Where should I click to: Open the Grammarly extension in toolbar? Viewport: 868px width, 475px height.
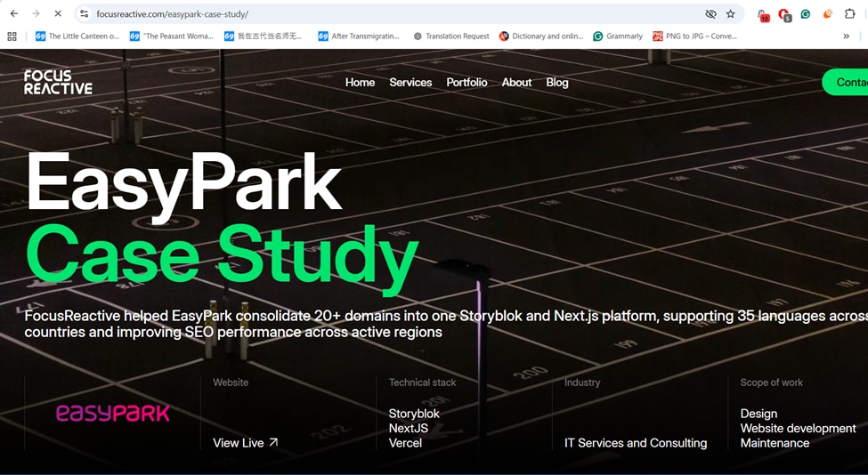tap(806, 14)
